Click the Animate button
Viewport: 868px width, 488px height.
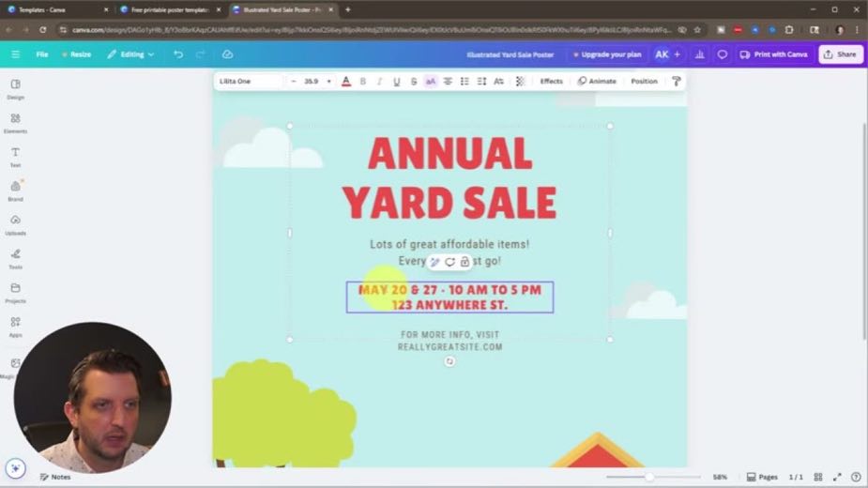(597, 82)
